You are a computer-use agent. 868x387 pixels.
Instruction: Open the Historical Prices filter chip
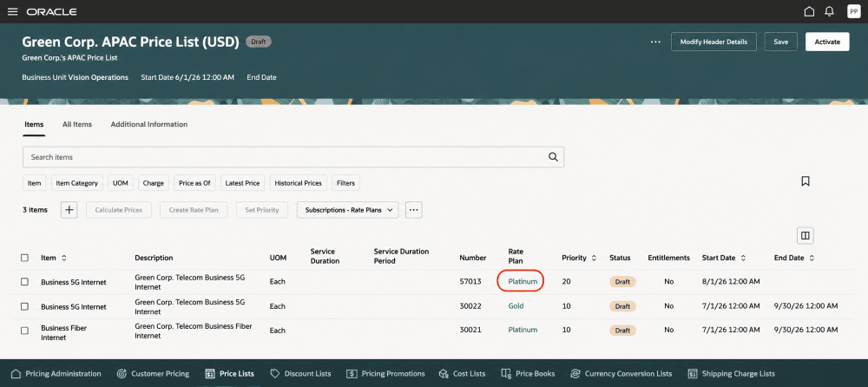(299, 183)
